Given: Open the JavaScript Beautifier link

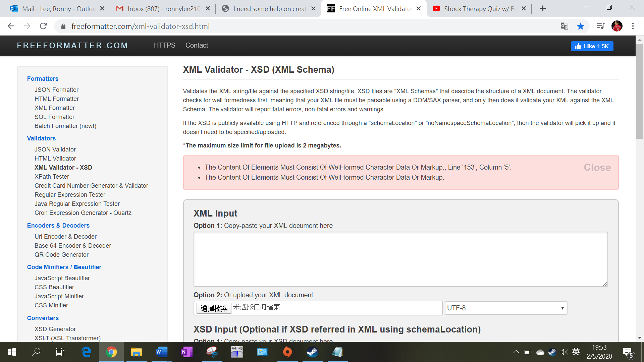Looking at the screenshot, I should tap(62, 278).
